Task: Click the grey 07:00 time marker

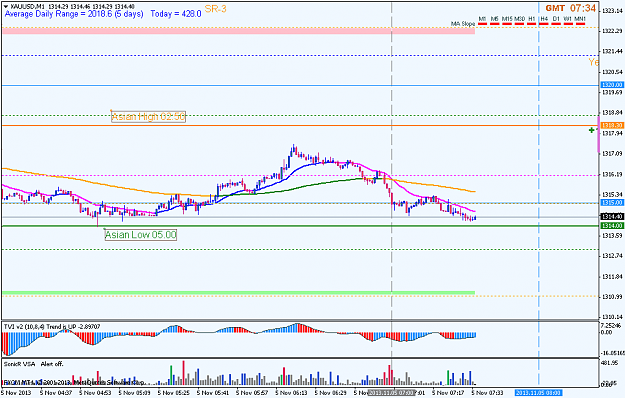Action: (391, 393)
